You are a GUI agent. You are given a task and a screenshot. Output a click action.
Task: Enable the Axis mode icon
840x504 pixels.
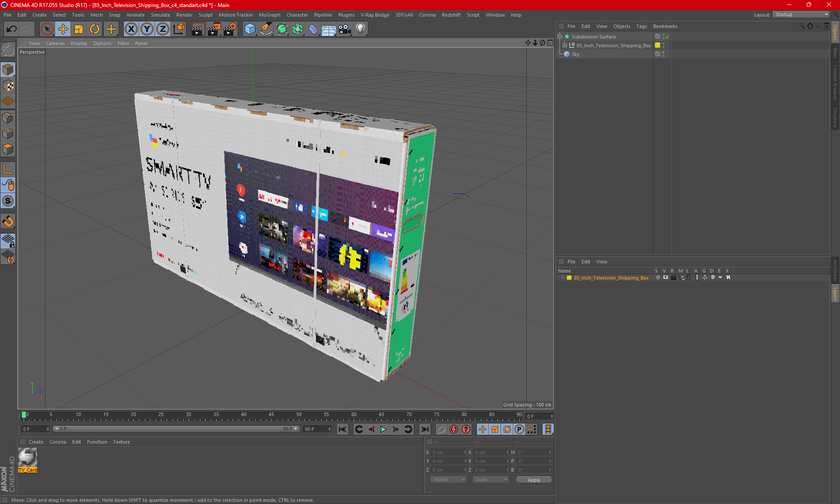tap(8, 169)
